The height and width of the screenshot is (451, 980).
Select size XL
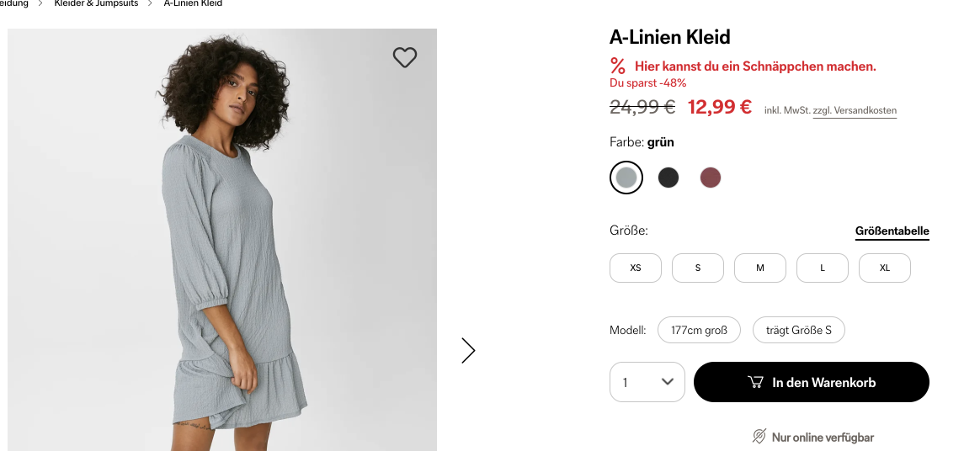coord(885,268)
